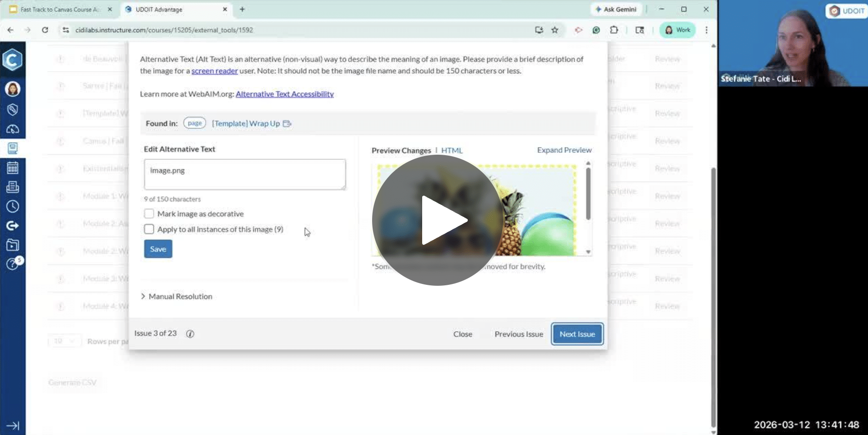This screenshot has width=868, height=435.
Task: Click the Edit Alternative Text input field
Action: (245, 174)
